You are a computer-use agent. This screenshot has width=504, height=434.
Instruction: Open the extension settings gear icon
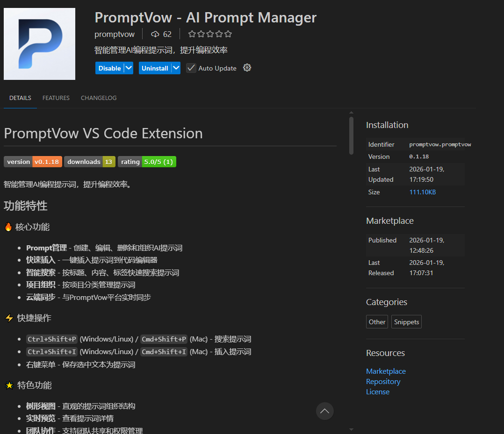(x=247, y=68)
